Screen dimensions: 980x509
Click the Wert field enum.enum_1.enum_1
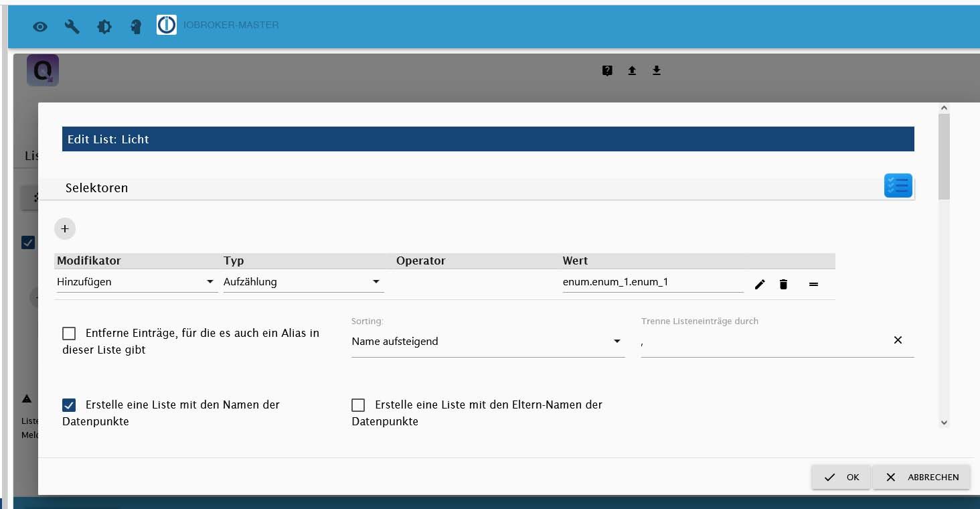[653, 282]
